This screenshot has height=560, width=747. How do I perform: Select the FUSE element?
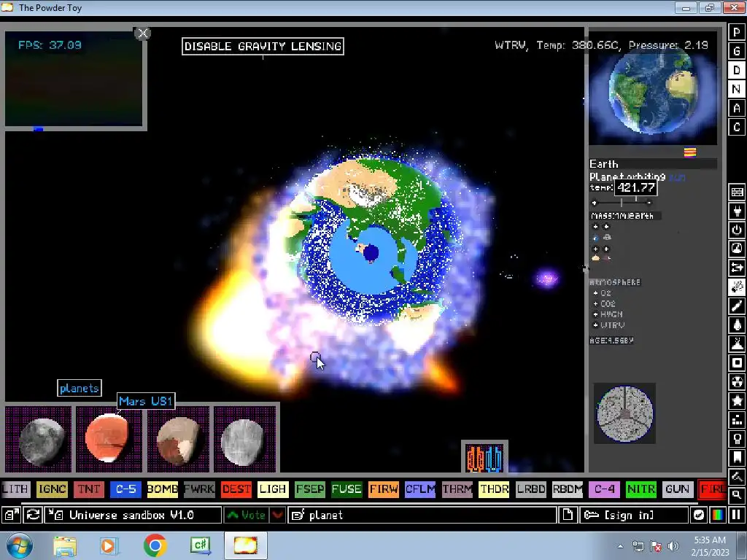(347, 489)
